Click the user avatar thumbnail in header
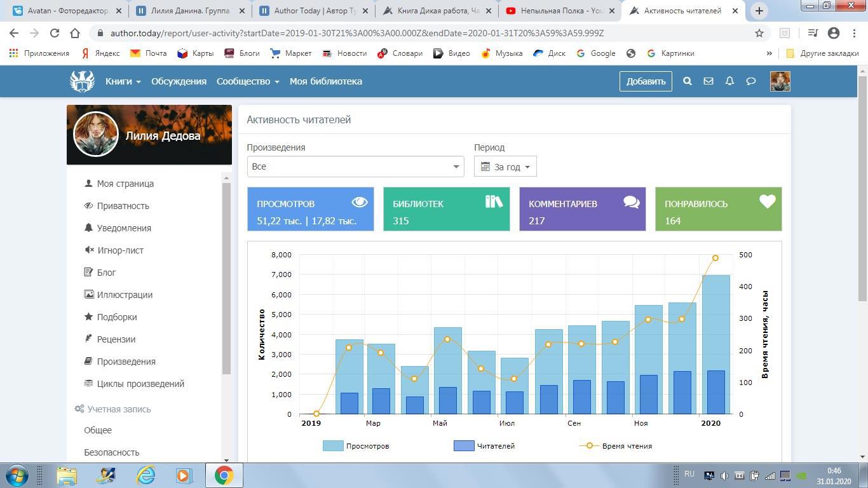Viewport: 868px width, 488px height. [780, 81]
